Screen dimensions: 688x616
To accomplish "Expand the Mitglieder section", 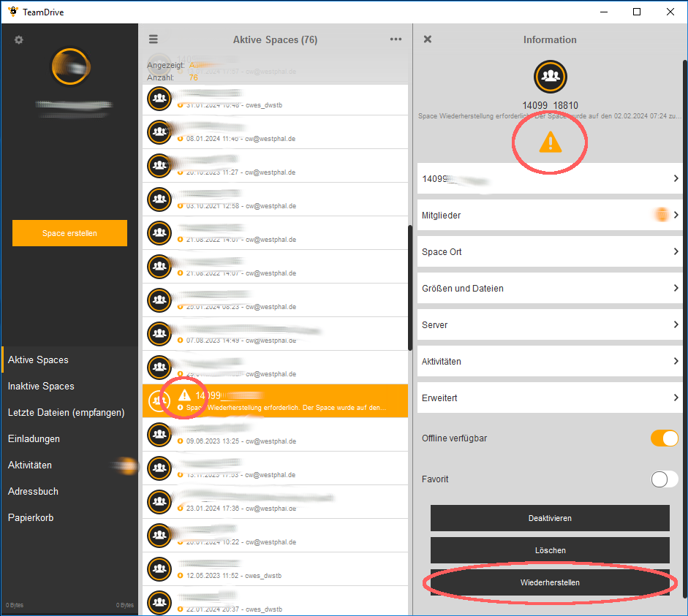I will pyautogui.click(x=550, y=216).
